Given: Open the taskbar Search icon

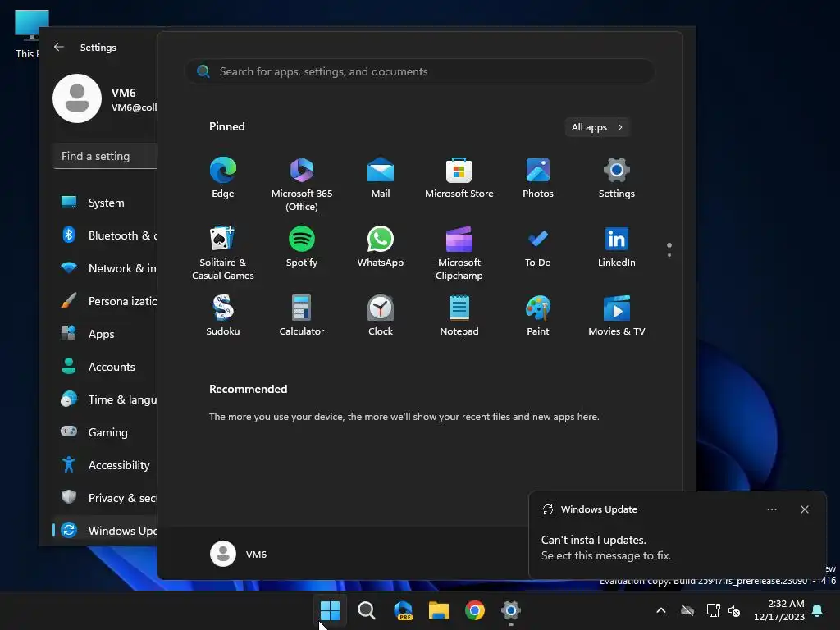Looking at the screenshot, I should (367, 610).
